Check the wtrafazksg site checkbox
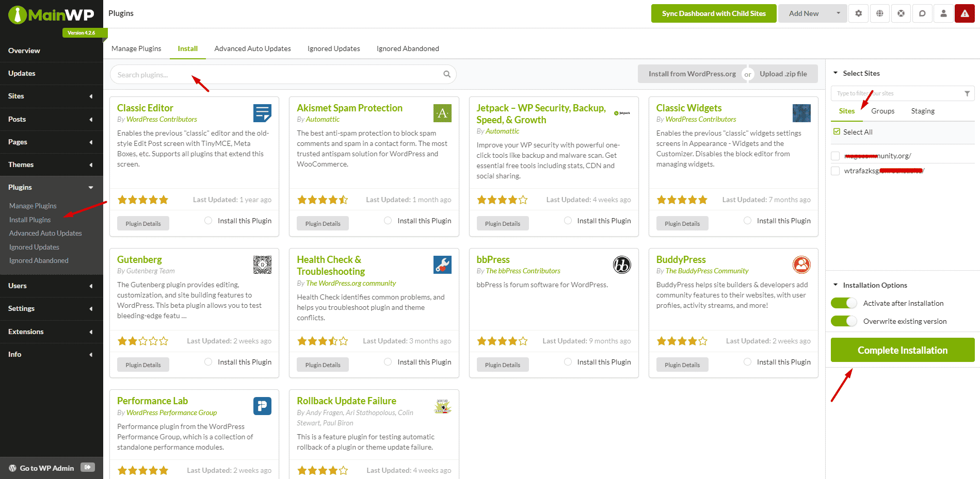This screenshot has width=980, height=479. point(835,171)
